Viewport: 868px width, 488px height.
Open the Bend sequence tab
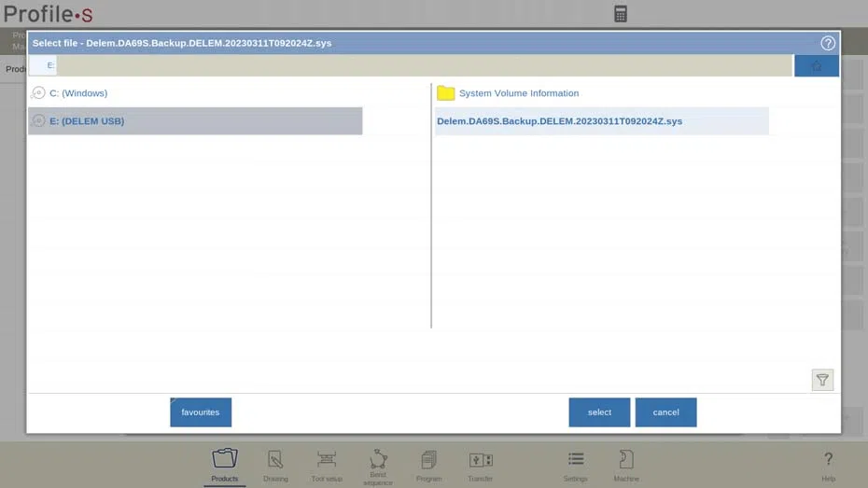(x=378, y=467)
